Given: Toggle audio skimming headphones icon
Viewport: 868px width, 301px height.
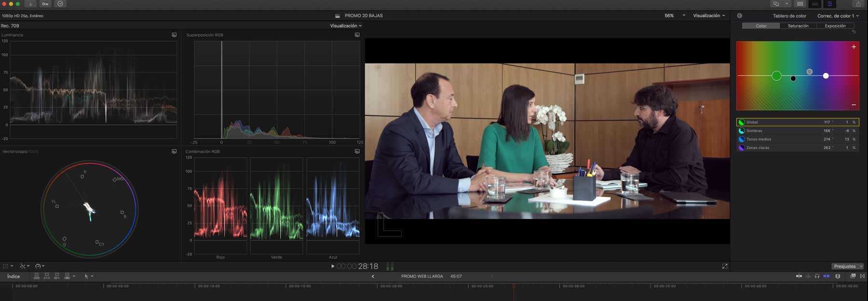Looking at the screenshot, I should coord(817,276).
